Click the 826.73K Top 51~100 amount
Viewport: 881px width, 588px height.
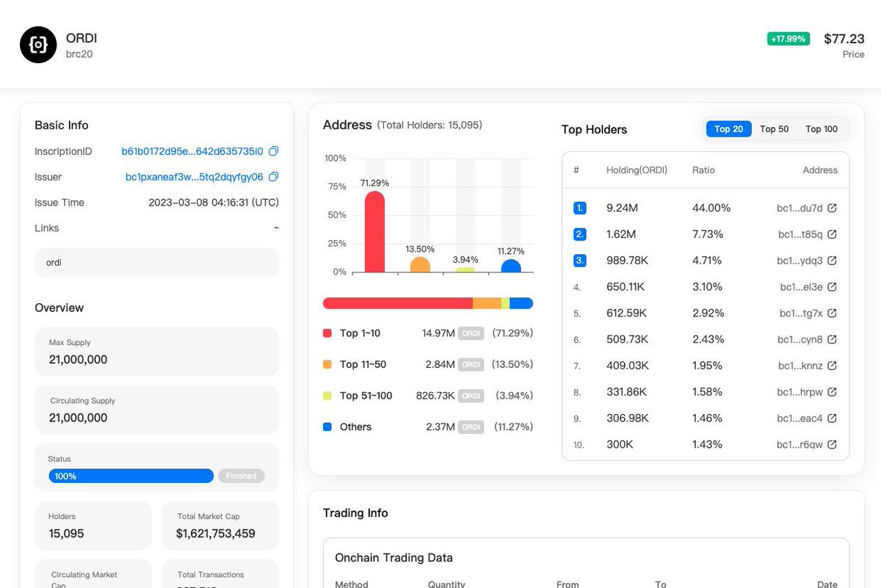click(435, 396)
